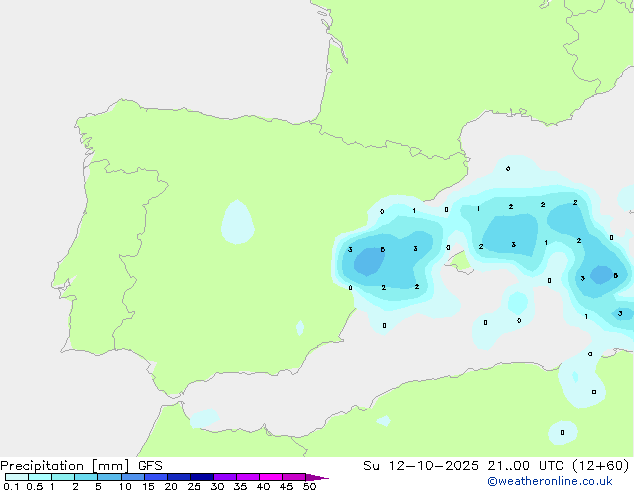Viewport: 634px width, 490px height.
Task: Click the 10–15 mm legend color swatch
Action: click(x=133, y=477)
